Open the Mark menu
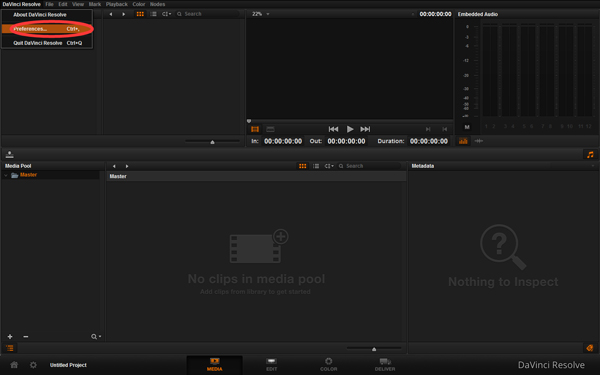600x375 pixels. [x=95, y=4]
